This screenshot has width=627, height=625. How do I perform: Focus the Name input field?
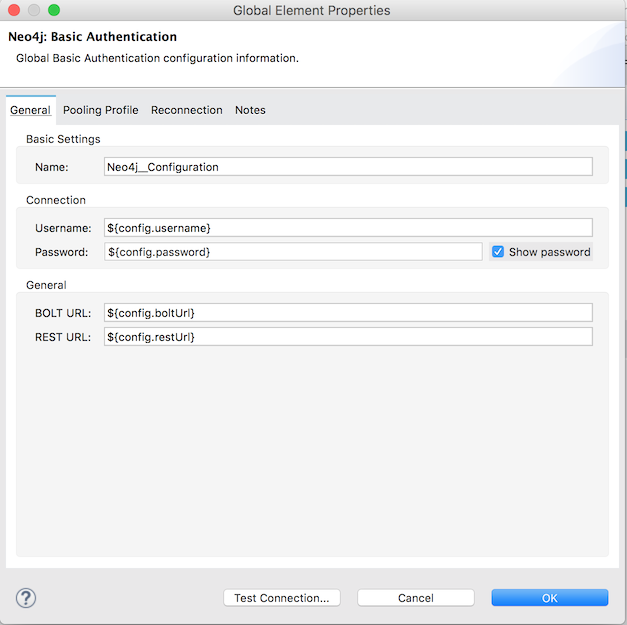click(348, 167)
